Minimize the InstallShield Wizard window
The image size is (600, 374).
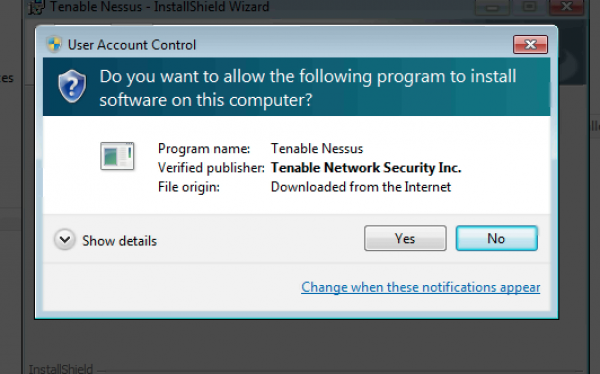[492, 7]
